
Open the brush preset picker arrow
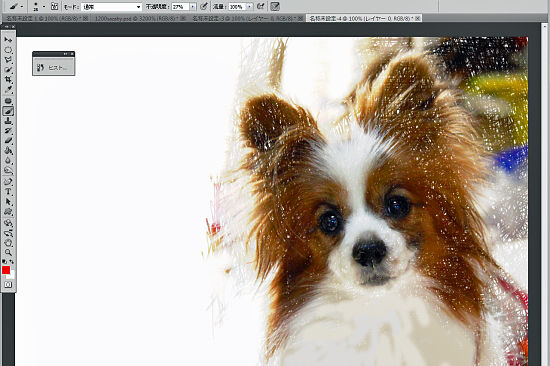coord(44,6)
